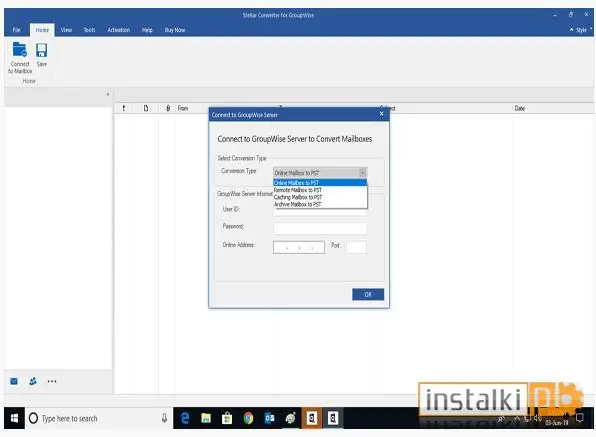This screenshot has height=437, width=596.
Task: Click the mail icon in bottom pane
Action: coord(14,381)
